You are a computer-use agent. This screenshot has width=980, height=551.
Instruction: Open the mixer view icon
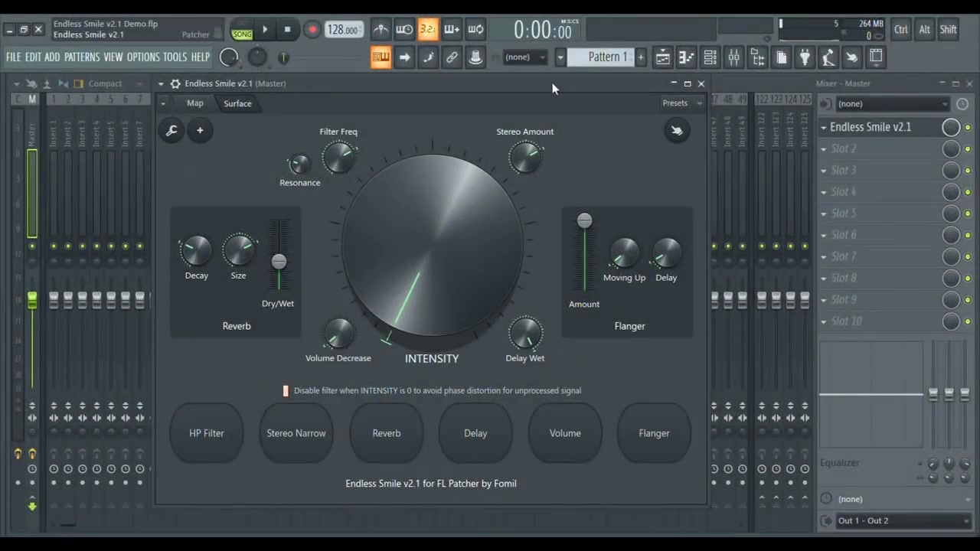click(x=733, y=57)
